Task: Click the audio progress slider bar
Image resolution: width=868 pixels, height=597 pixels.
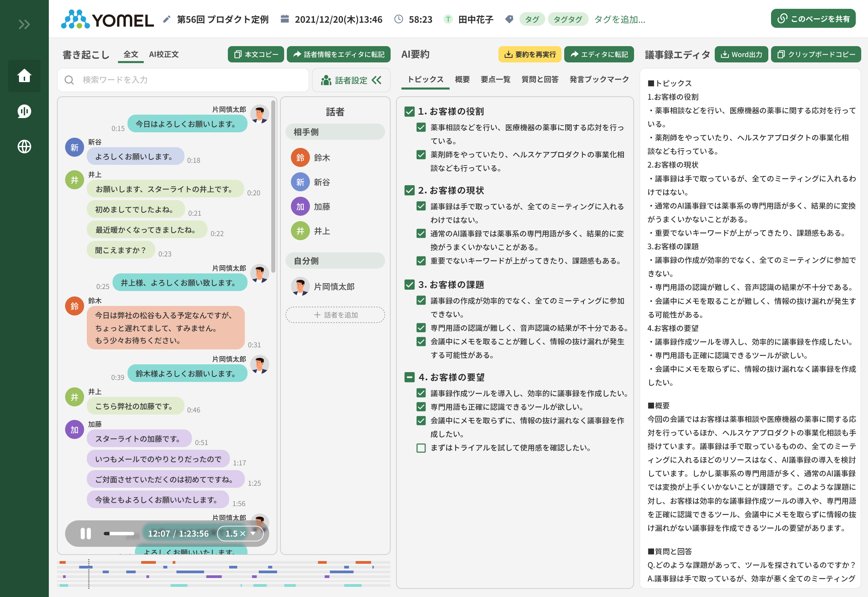Action: (119, 534)
